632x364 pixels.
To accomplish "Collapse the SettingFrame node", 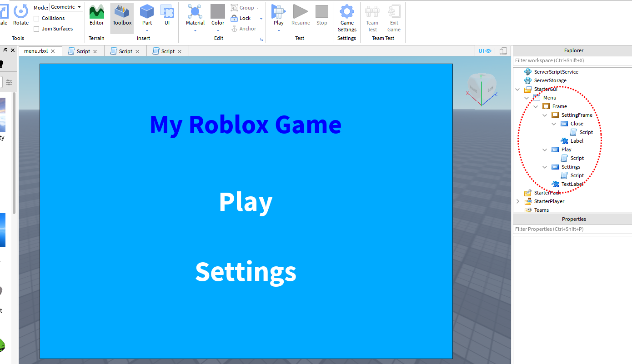I will 545,115.
